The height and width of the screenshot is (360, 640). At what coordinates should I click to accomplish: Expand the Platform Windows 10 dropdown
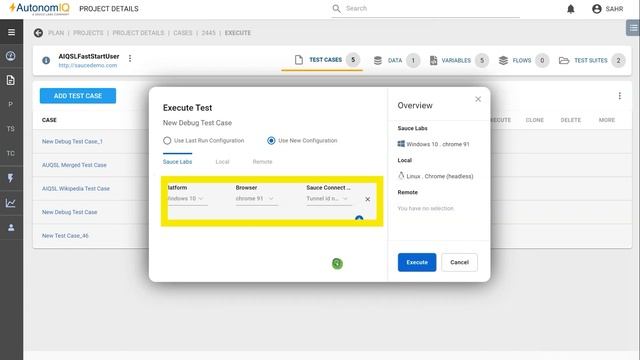point(187,198)
